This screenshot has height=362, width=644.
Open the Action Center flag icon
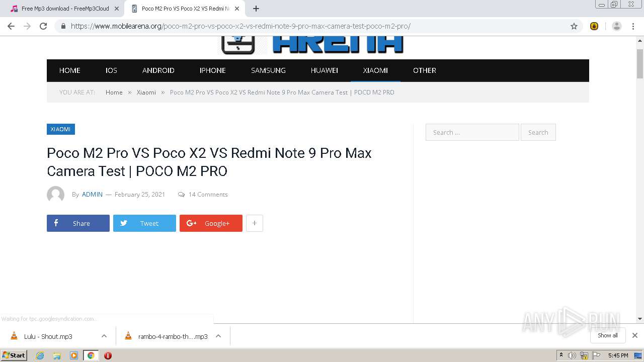tap(596, 355)
